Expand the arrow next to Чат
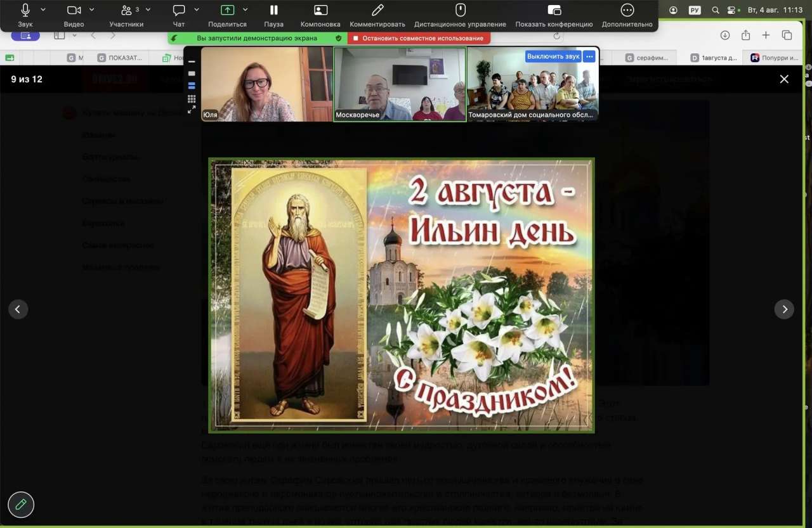 [x=196, y=10]
